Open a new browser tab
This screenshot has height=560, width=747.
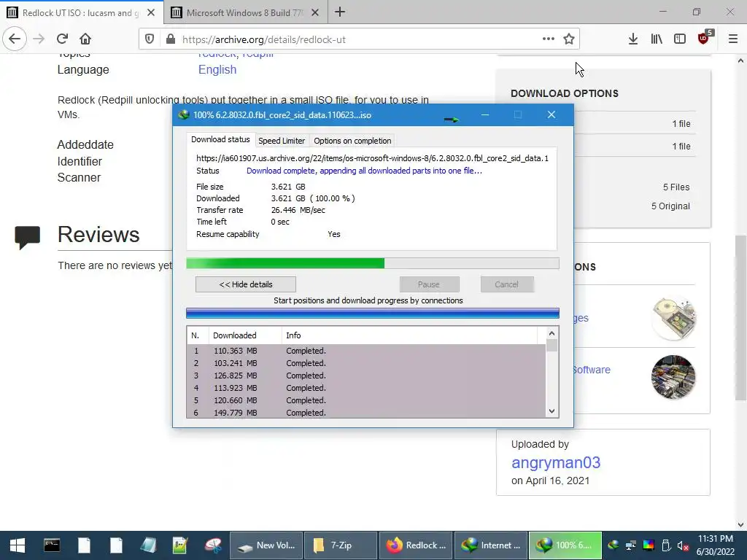(x=340, y=12)
